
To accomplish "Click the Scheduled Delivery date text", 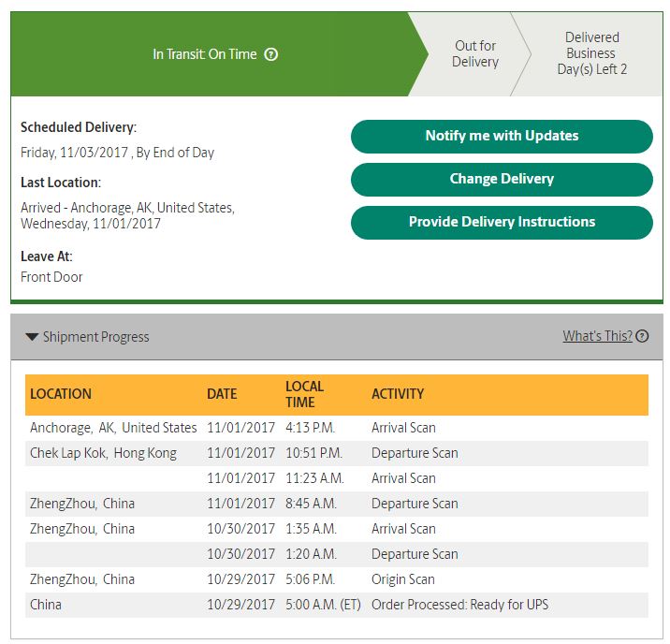I will [118, 153].
